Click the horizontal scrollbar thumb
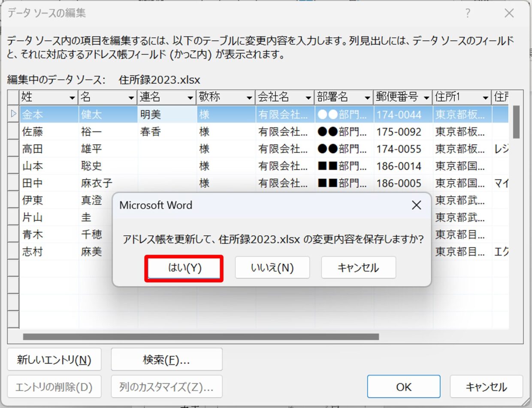The height and width of the screenshot is (408, 532). click(x=201, y=337)
